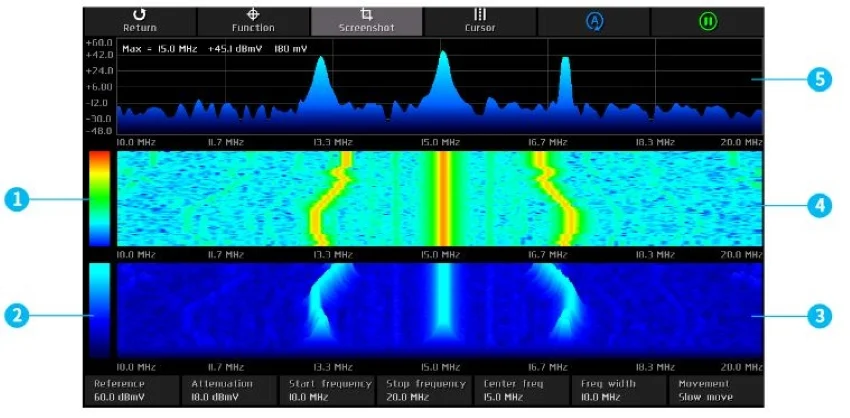Open the Attenuation 18.0 dBmV setting
Screen dimensions: 850x418
click(228, 390)
